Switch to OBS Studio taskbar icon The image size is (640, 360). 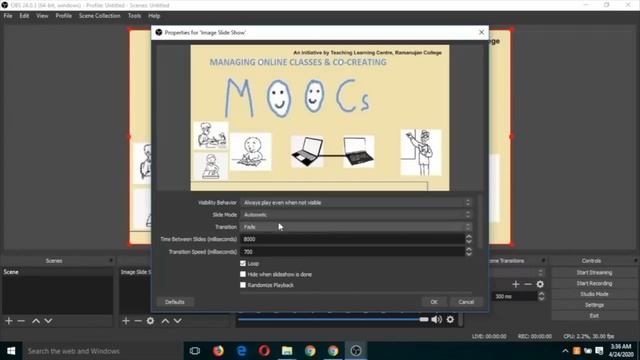tap(356, 351)
